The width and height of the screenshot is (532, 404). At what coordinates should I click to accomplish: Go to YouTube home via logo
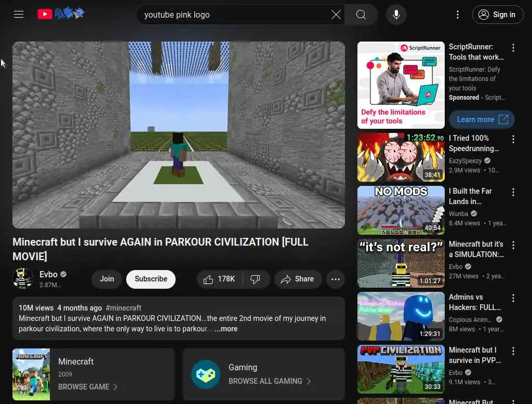point(61,14)
